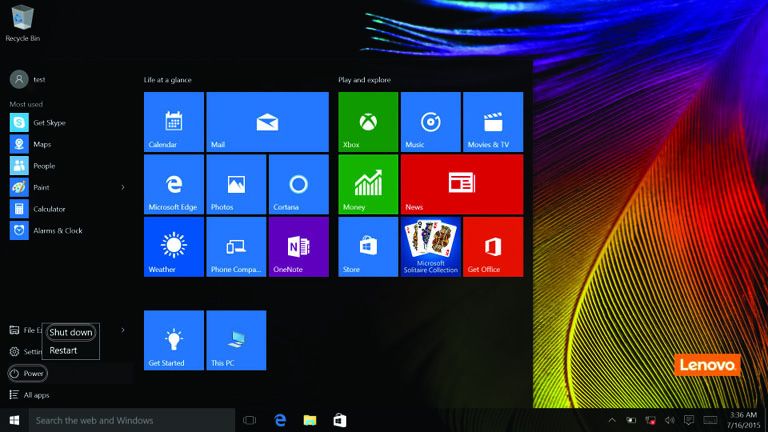Open the Get Office tile

click(493, 247)
